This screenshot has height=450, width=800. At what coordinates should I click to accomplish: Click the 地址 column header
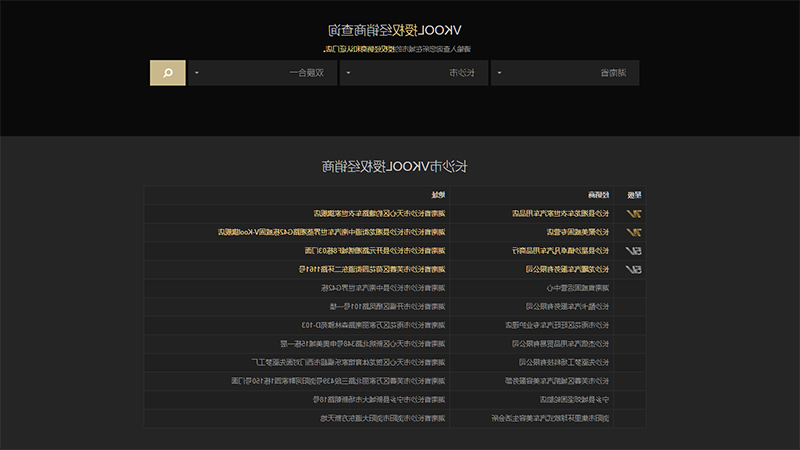(438, 195)
